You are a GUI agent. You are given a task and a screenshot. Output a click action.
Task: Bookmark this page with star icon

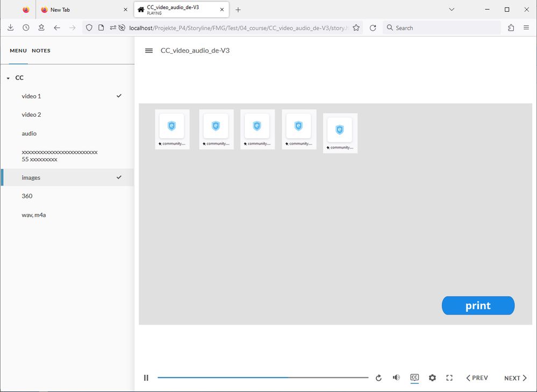[x=356, y=28]
